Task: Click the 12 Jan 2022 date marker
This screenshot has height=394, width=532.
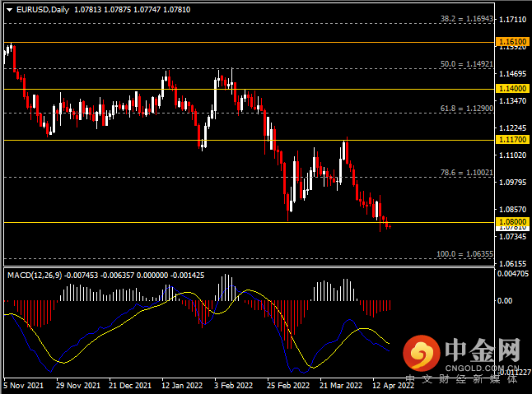Action: [x=182, y=386]
